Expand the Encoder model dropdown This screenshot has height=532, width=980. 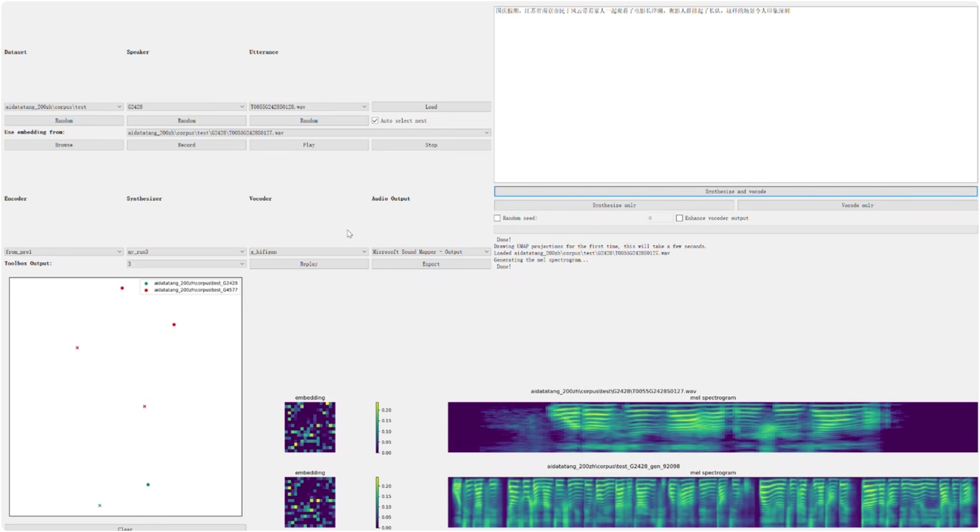[x=64, y=252]
